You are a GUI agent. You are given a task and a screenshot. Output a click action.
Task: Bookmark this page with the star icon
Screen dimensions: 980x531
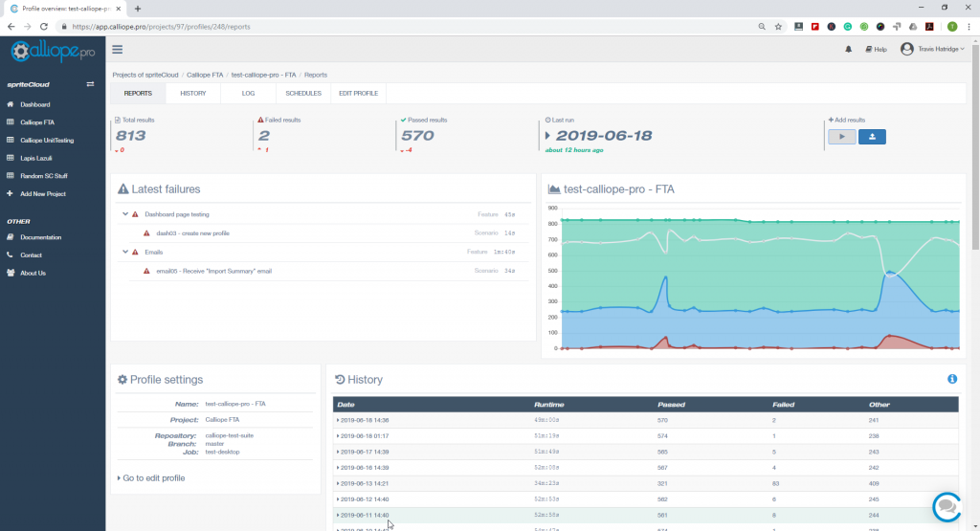coord(777,27)
